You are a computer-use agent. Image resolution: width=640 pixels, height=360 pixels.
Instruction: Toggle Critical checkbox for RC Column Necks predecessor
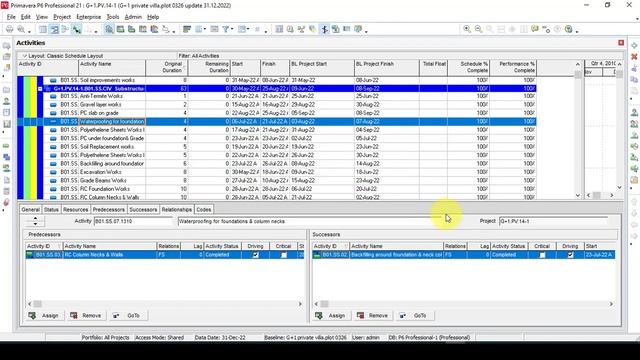284,255
